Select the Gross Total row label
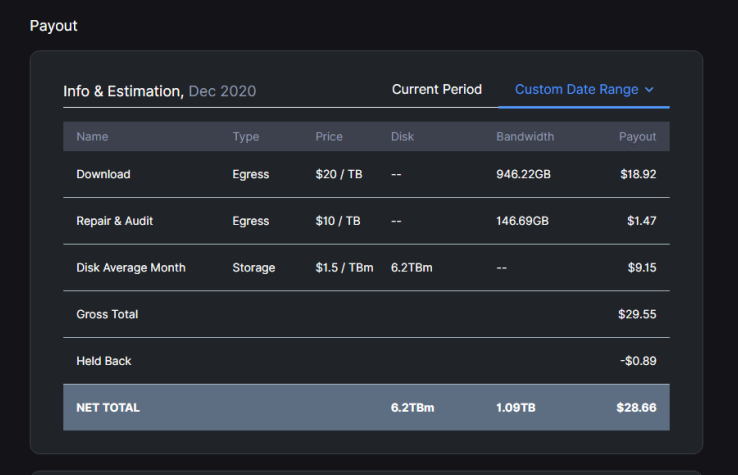The width and height of the screenshot is (738, 475). click(107, 314)
